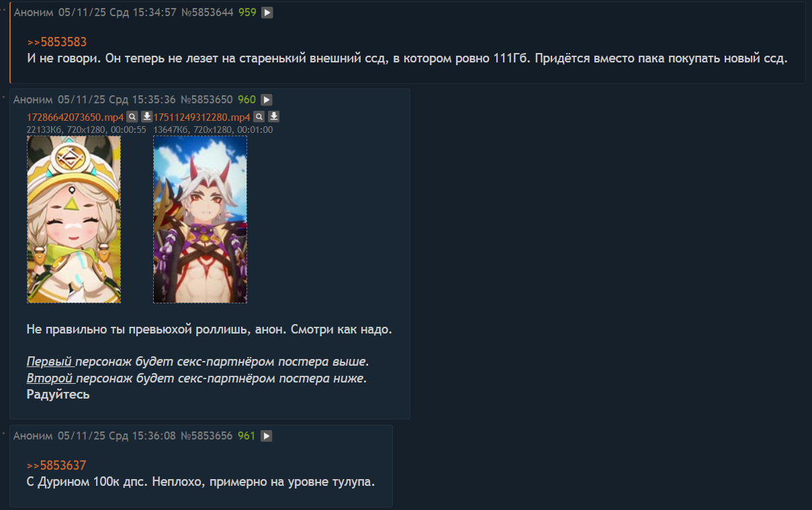Open the 17286642073650.mp4 file link

pos(75,117)
